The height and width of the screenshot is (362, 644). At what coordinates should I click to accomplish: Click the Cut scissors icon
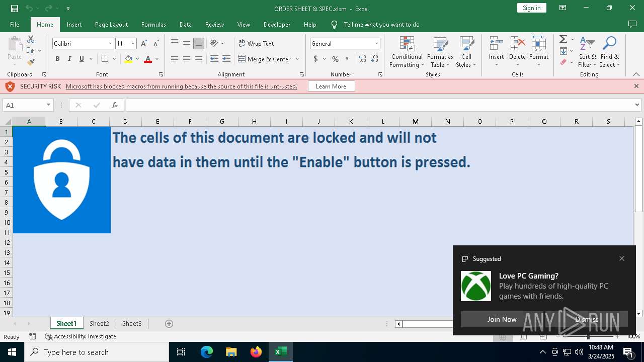(31, 39)
